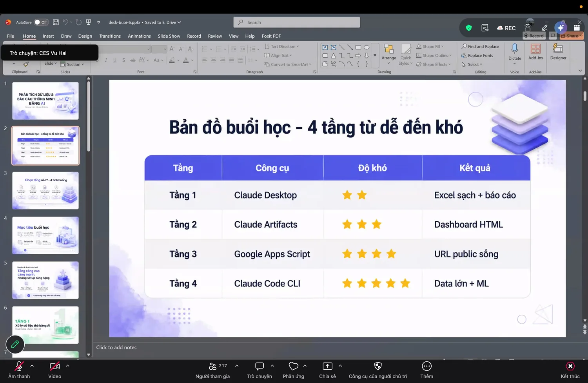This screenshot has width=588, height=383.
Task: Toggle italic formatting
Action: [x=106, y=60]
